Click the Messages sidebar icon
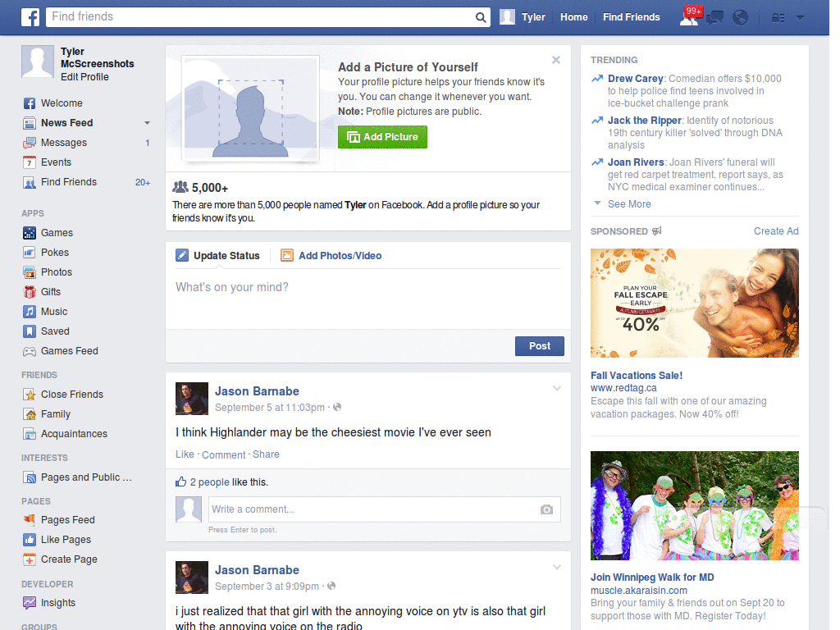This screenshot has width=840, height=630. coord(30,143)
